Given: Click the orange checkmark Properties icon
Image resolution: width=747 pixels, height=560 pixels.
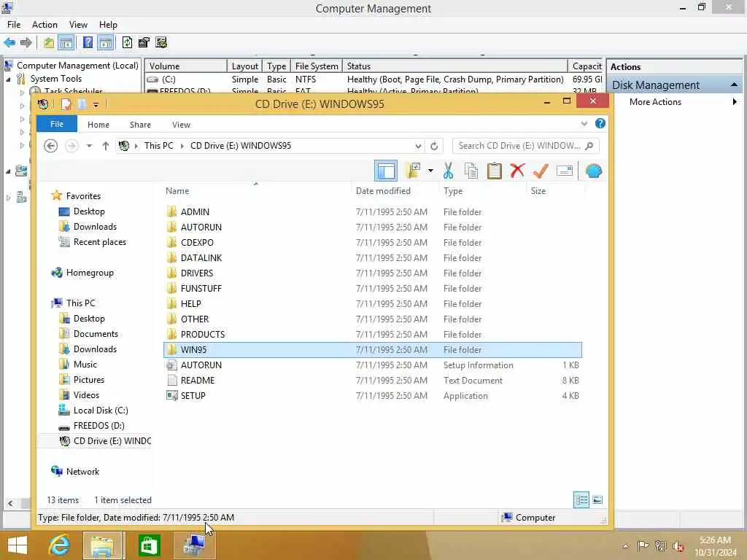Looking at the screenshot, I should [541, 171].
